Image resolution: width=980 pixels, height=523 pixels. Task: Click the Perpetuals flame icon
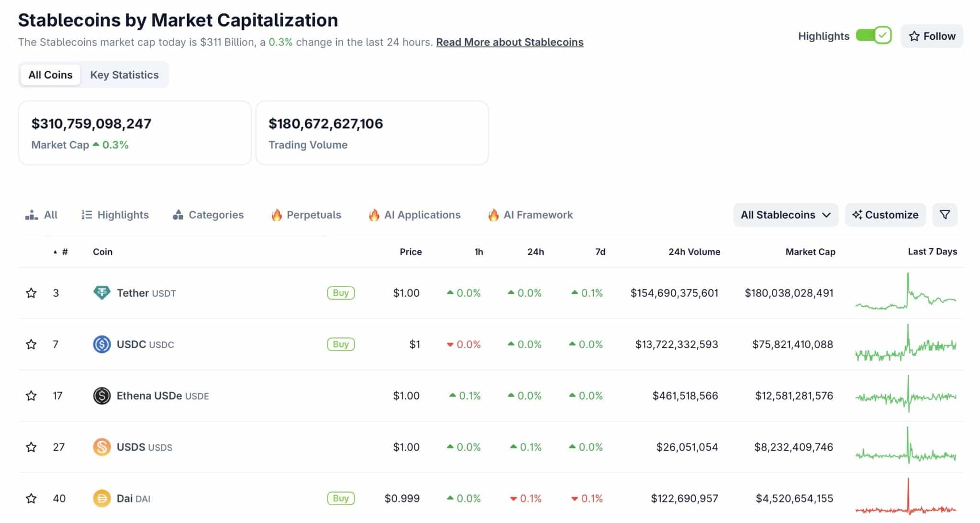[x=277, y=215]
